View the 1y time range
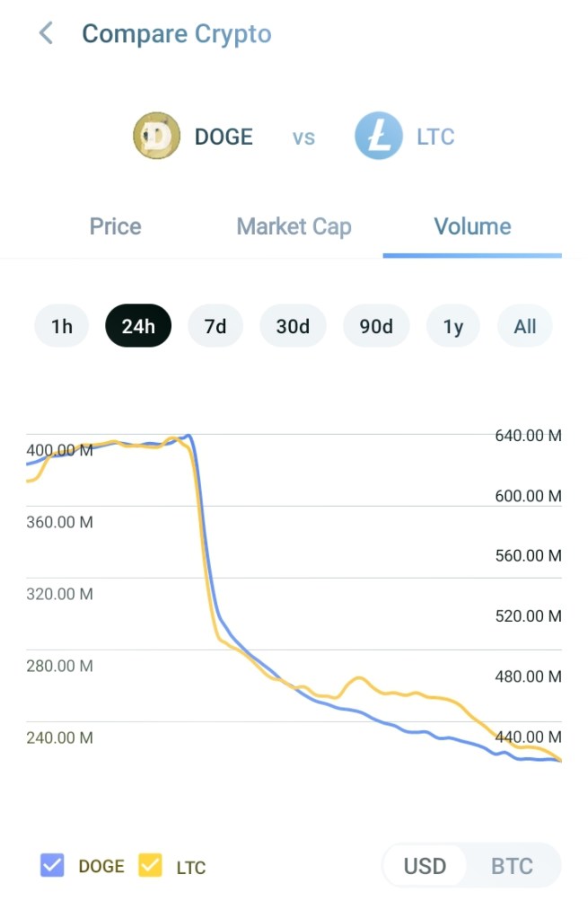The height and width of the screenshot is (919, 588). coord(453,326)
